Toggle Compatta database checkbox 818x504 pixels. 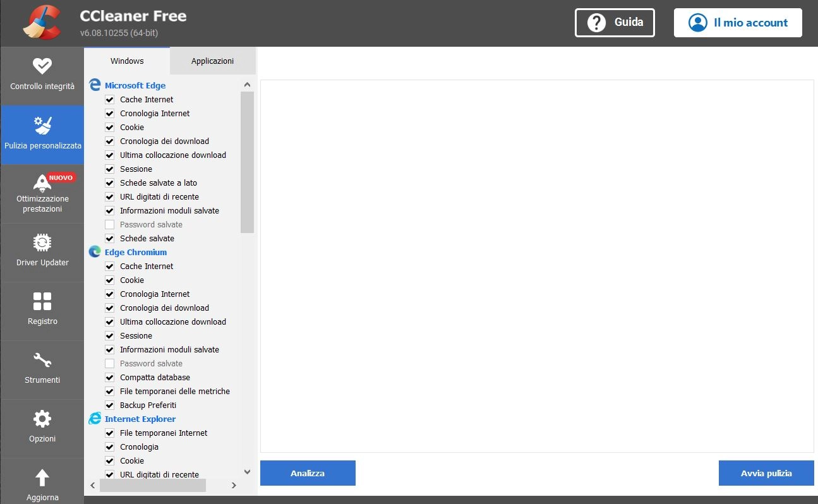click(x=109, y=377)
